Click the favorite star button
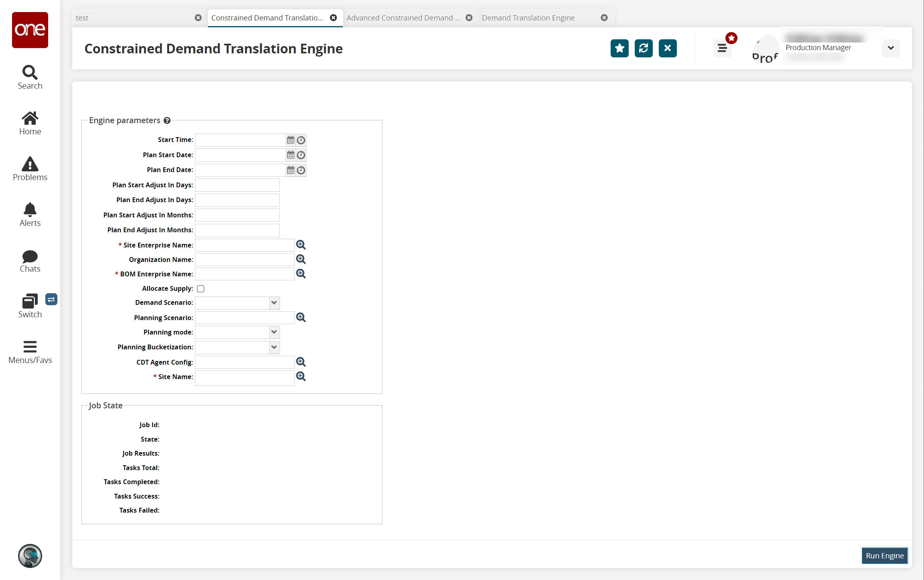Viewport: 924px width, 580px height. pos(619,48)
